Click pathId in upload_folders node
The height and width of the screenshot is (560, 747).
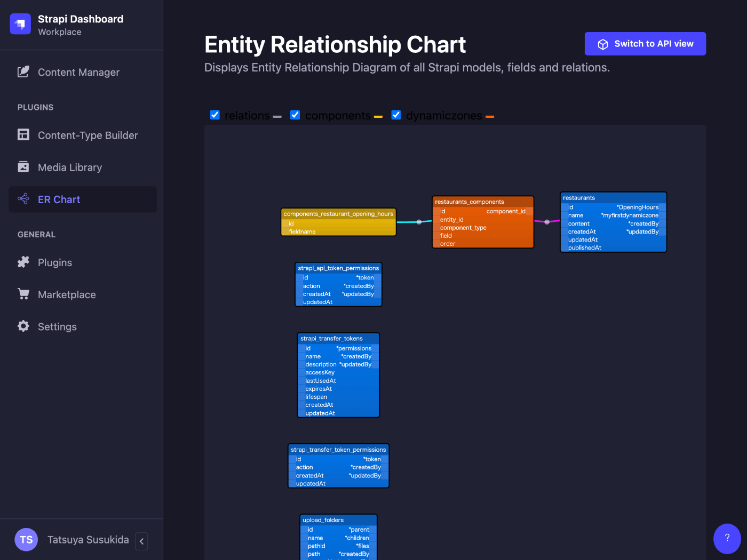[x=316, y=546]
